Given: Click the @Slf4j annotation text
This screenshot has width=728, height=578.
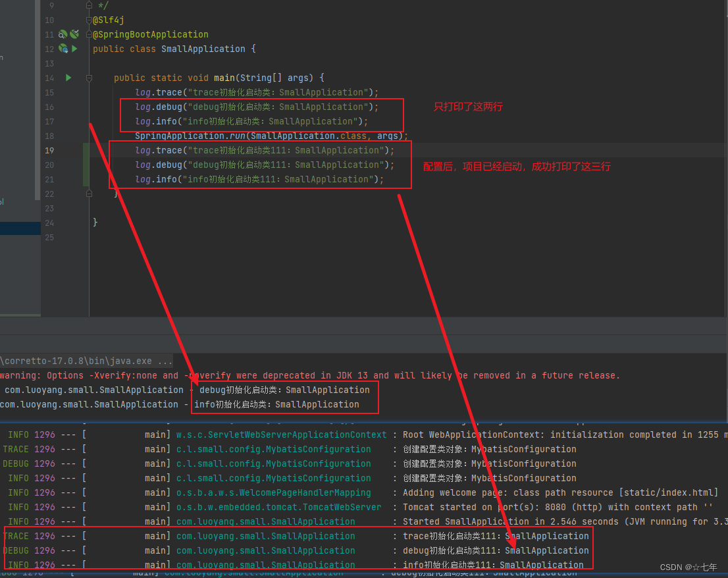Looking at the screenshot, I should pyautogui.click(x=109, y=20).
